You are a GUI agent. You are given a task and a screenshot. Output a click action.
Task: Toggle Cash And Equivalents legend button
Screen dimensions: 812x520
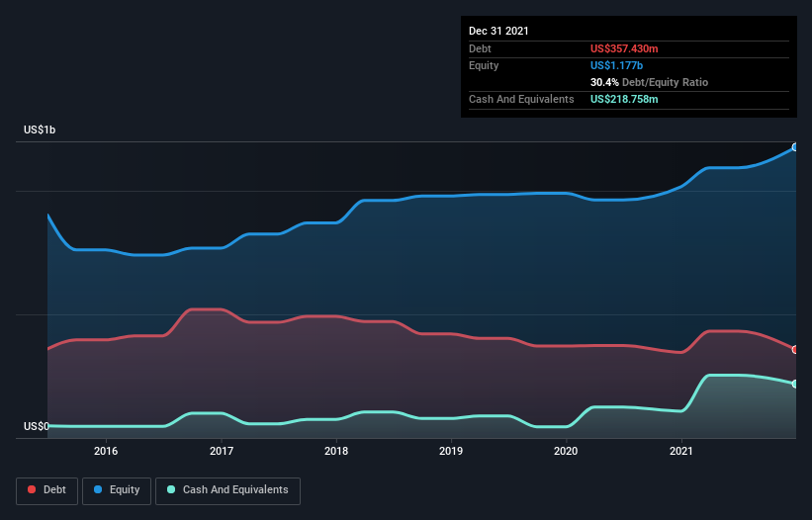pyautogui.click(x=227, y=490)
